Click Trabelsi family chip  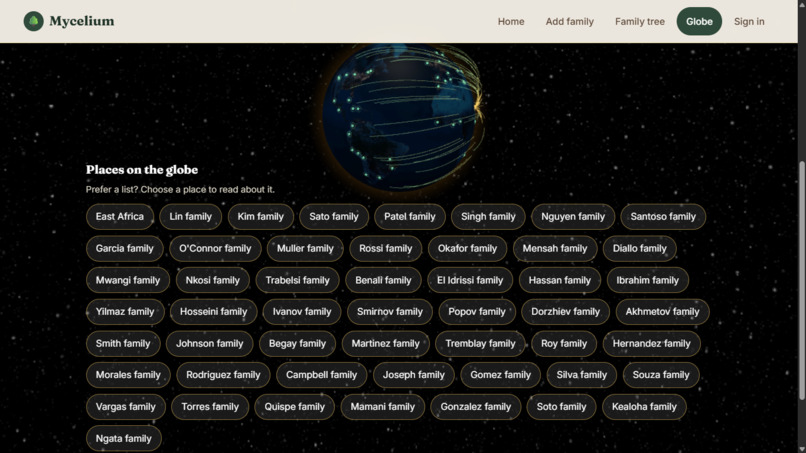point(297,280)
